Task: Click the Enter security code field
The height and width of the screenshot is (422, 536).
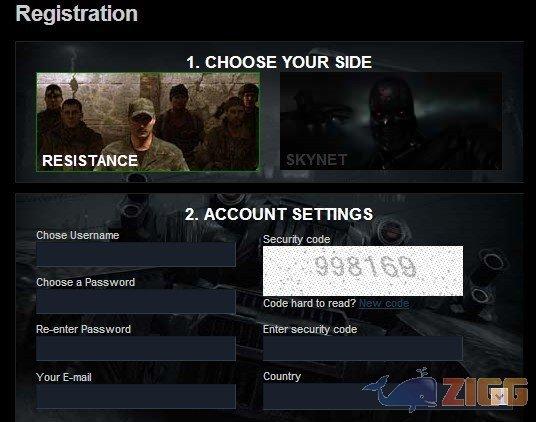Action: point(363,349)
